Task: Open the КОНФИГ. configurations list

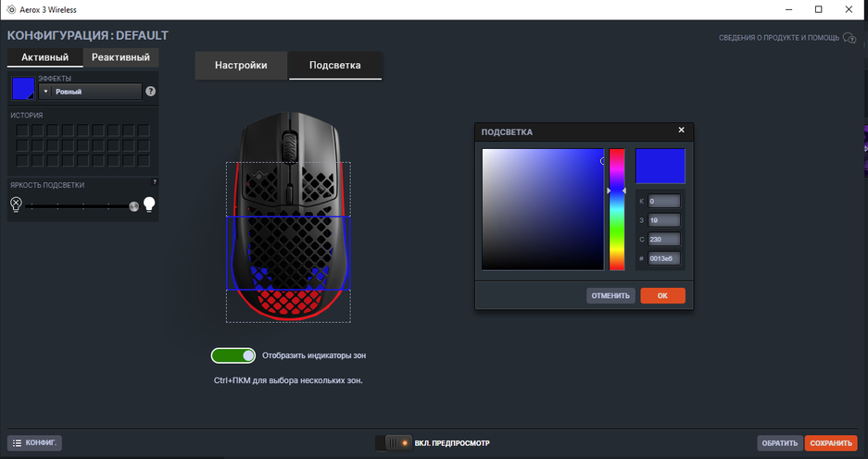Action: (34, 443)
